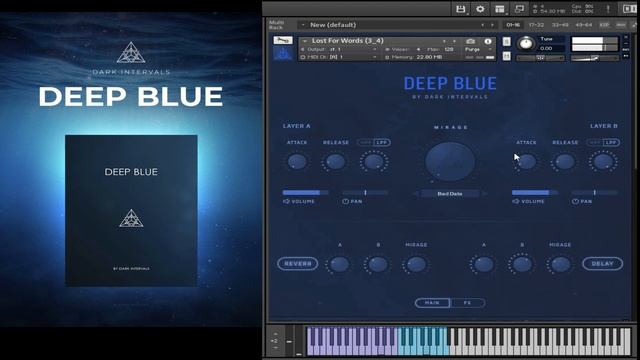The width and height of the screenshot is (640, 360).
Task: Toggle the Delay effect button
Action: pos(602,264)
